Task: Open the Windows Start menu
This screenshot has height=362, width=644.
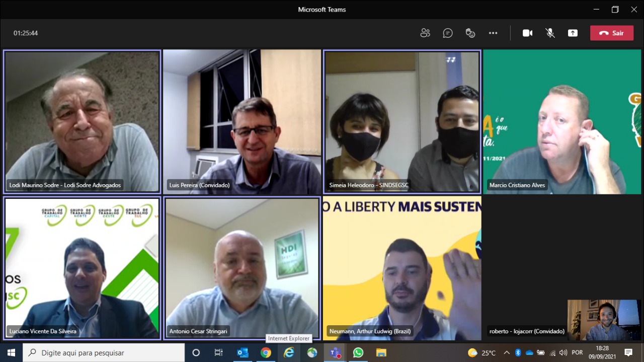Action: 11,352
